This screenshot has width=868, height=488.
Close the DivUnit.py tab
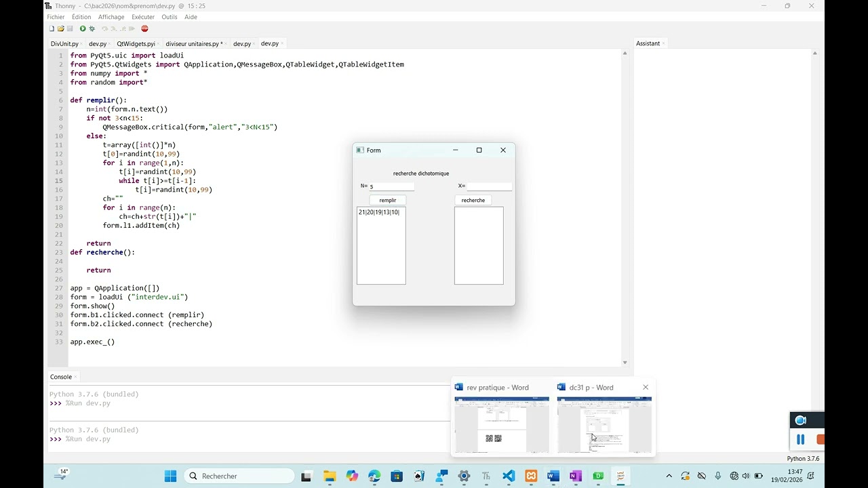pyautogui.click(x=83, y=43)
